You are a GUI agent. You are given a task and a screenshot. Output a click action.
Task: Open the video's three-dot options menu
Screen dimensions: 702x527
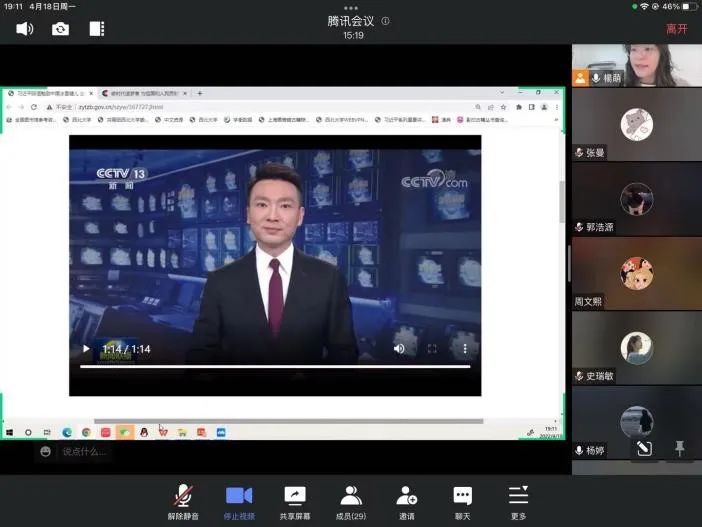pyautogui.click(x=464, y=349)
